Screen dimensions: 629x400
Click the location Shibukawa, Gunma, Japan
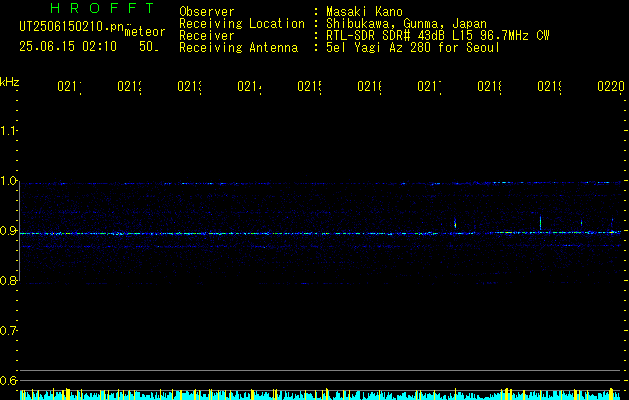click(x=406, y=24)
